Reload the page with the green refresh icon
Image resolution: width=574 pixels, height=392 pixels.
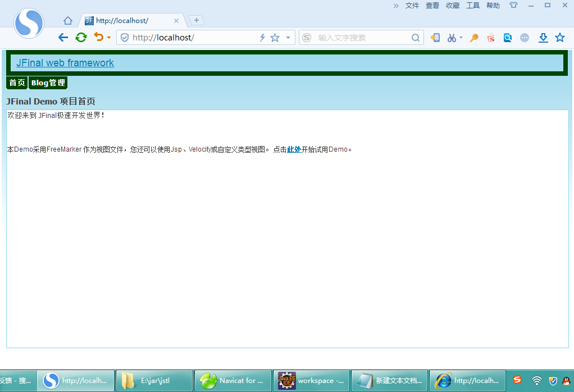tap(81, 37)
